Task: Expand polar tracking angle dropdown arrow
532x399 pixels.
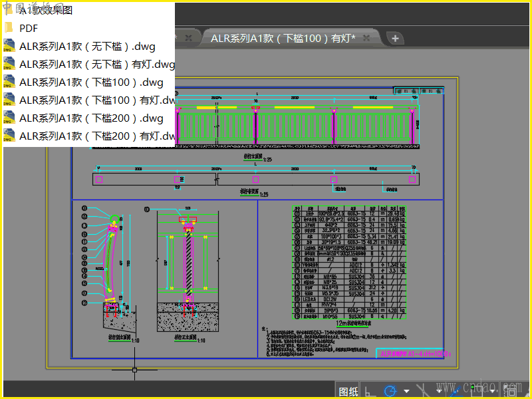Action: click(x=406, y=391)
